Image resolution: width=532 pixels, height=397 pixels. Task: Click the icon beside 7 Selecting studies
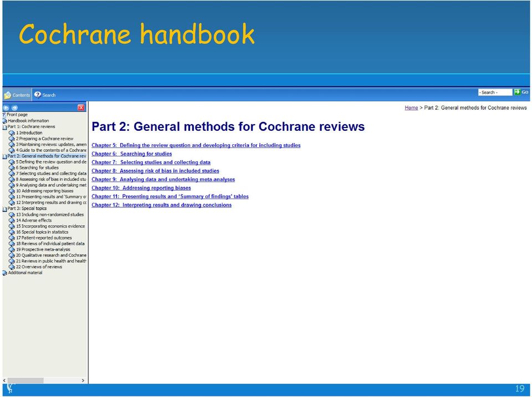click(x=12, y=174)
